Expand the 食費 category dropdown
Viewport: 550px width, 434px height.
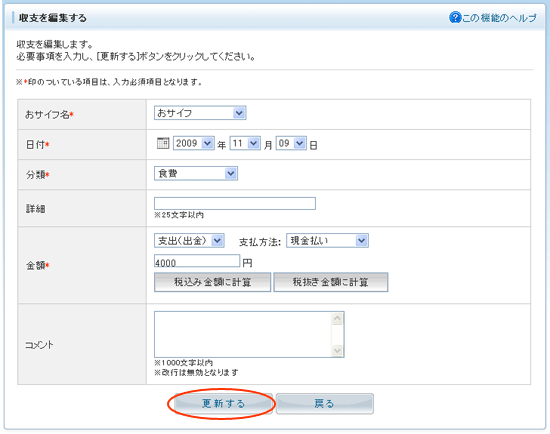tap(196, 173)
